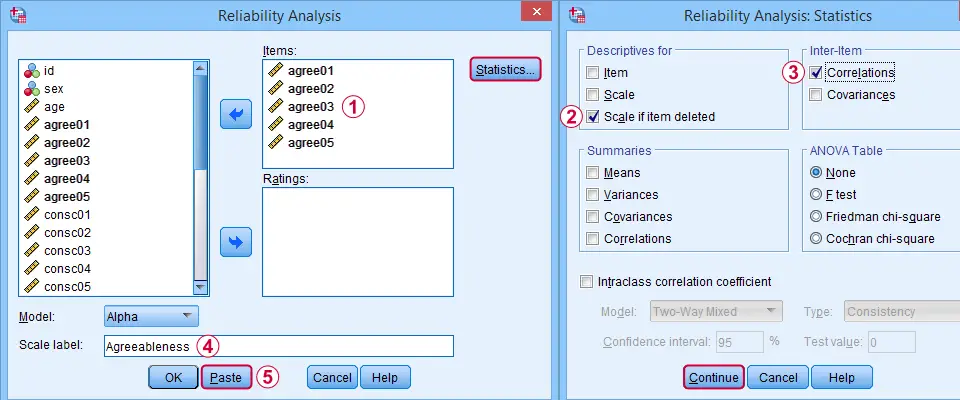Select consc01 in the variable list

click(67, 215)
